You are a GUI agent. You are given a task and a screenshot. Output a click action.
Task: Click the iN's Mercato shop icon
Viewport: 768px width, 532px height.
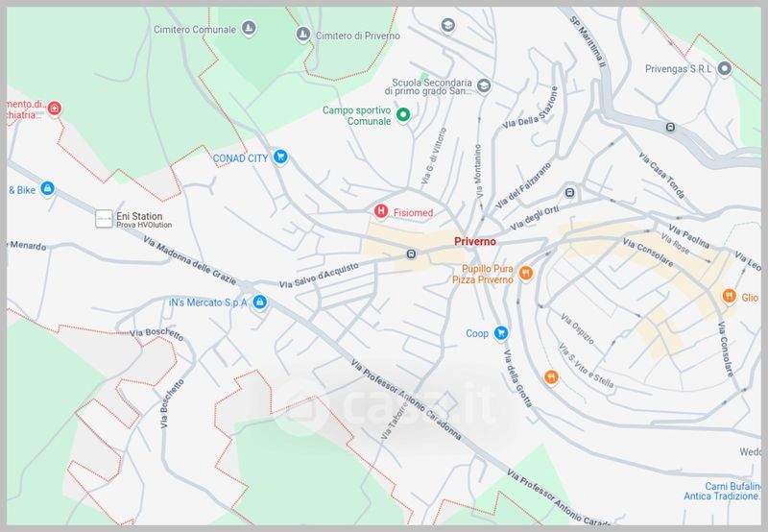(x=259, y=303)
